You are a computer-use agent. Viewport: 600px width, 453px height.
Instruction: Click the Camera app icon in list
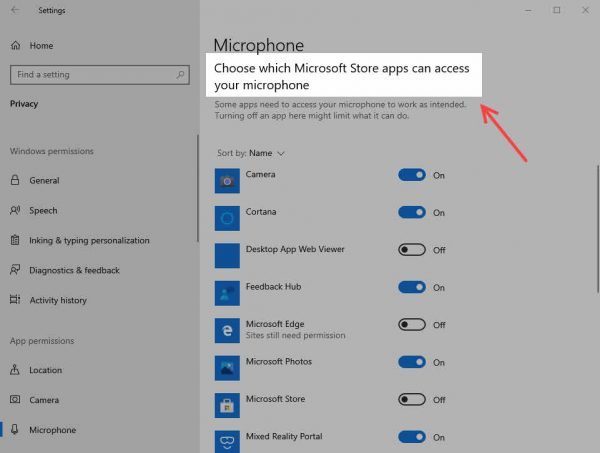click(x=227, y=180)
